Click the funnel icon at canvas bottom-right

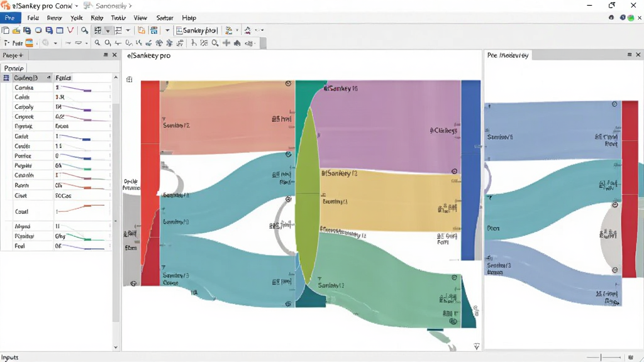[x=477, y=347]
